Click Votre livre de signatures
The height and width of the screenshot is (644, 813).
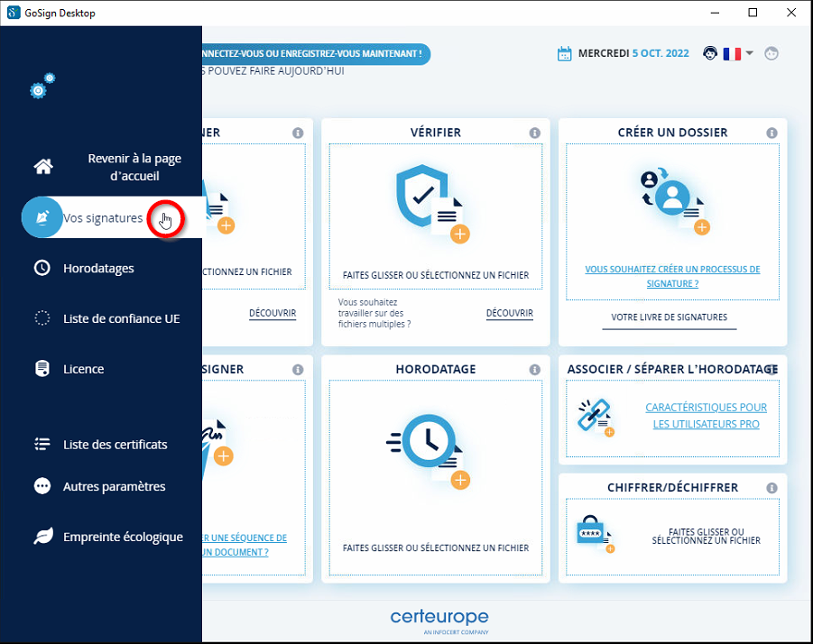point(670,317)
